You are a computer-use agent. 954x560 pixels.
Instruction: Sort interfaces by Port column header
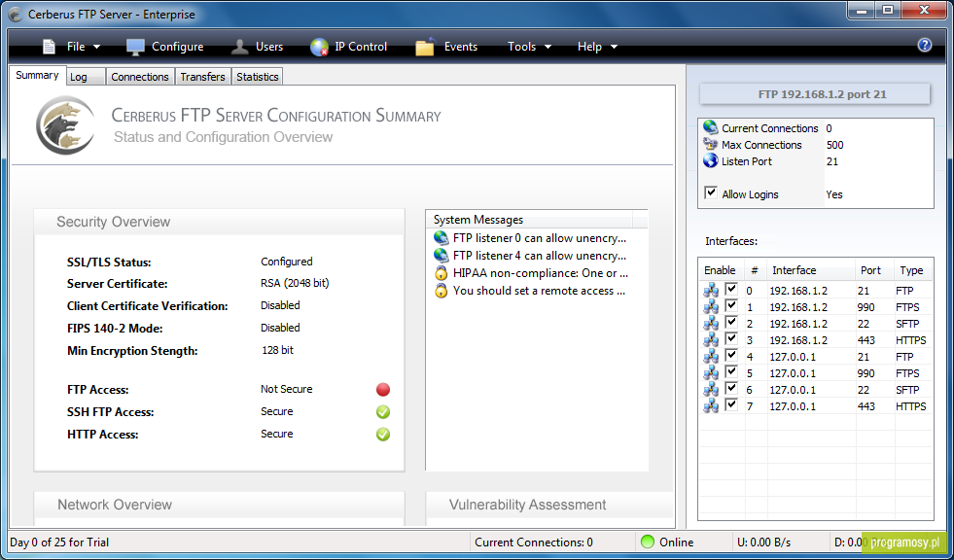click(x=874, y=270)
